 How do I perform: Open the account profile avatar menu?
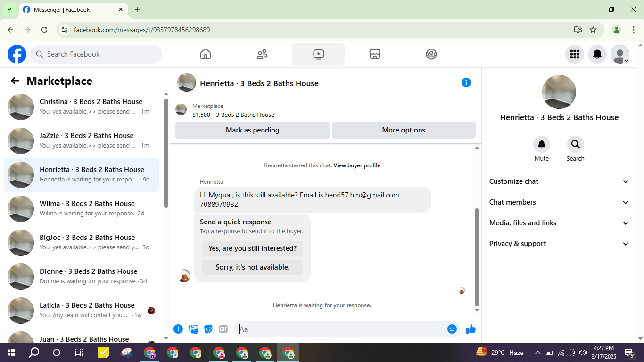coord(620,54)
